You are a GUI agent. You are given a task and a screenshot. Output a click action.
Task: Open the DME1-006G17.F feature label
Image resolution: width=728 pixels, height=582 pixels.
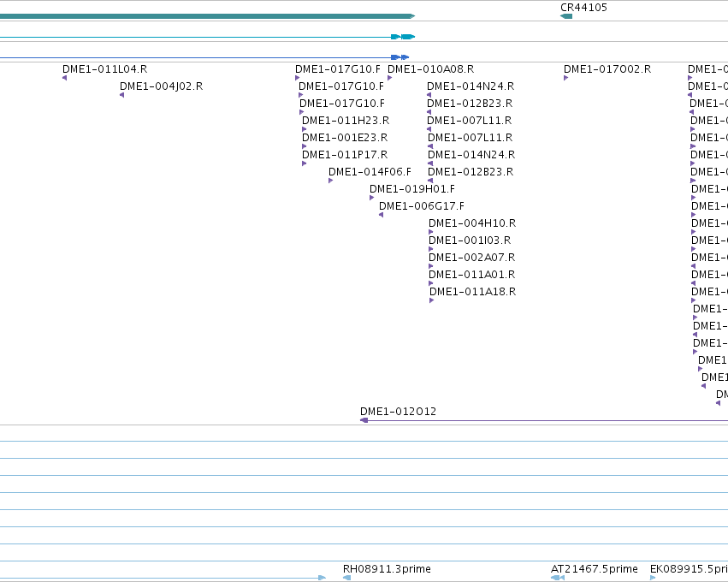[x=422, y=206]
